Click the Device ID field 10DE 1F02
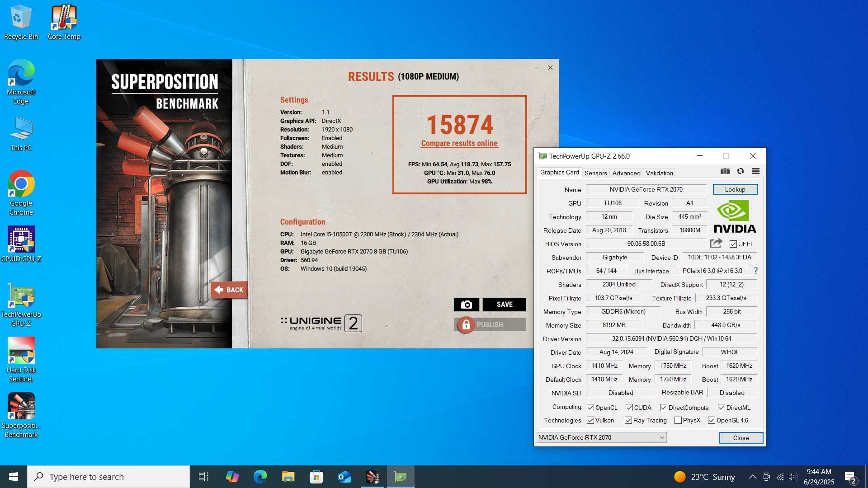Screen dimensions: 868x488 pos(719,257)
